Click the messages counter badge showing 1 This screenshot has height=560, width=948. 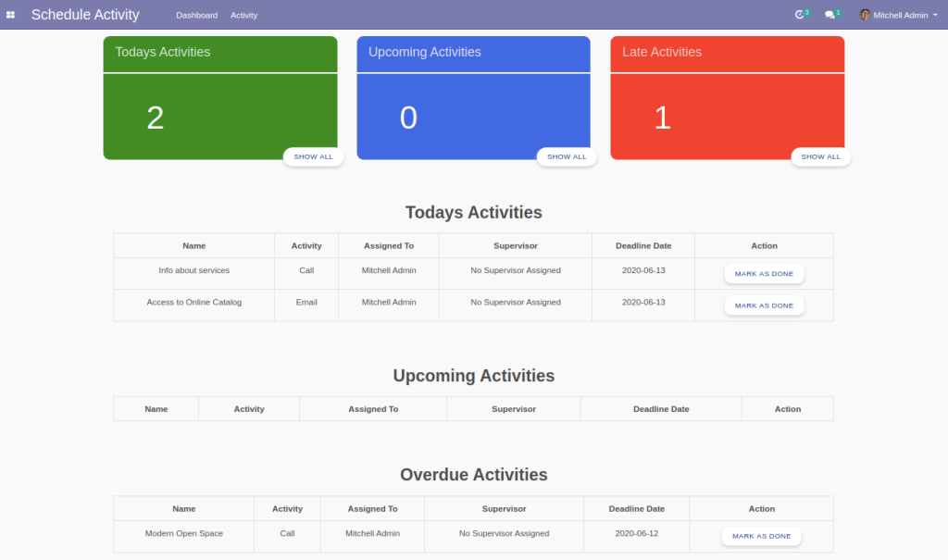[839, 10]
